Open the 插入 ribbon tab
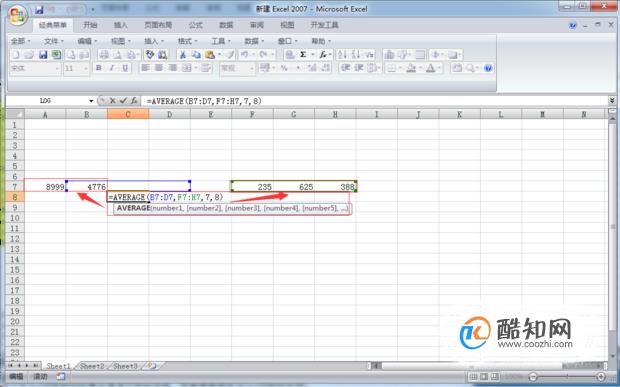Viewport: 620px width, 387px height. [121, 25]
